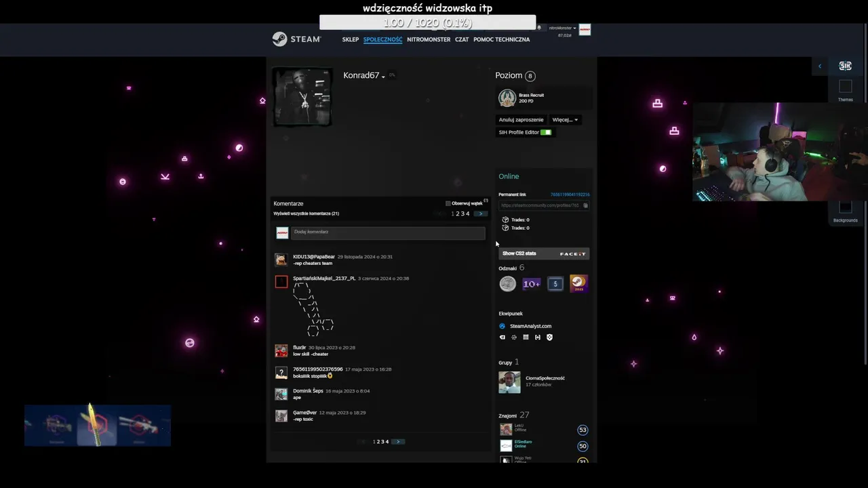
Task: Open the notifications bell icon
Action: pyautogui.click(x=540, y=28)
